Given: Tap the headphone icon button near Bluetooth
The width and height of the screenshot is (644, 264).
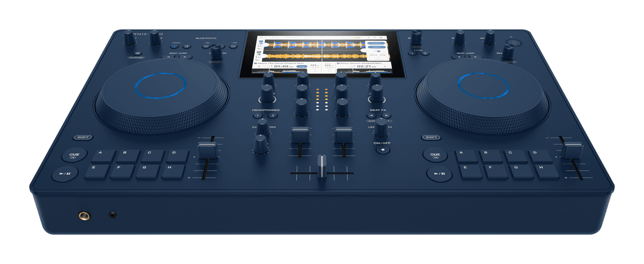Looking at the screenshot, I should pyautogui.click(x=186, y=47).
